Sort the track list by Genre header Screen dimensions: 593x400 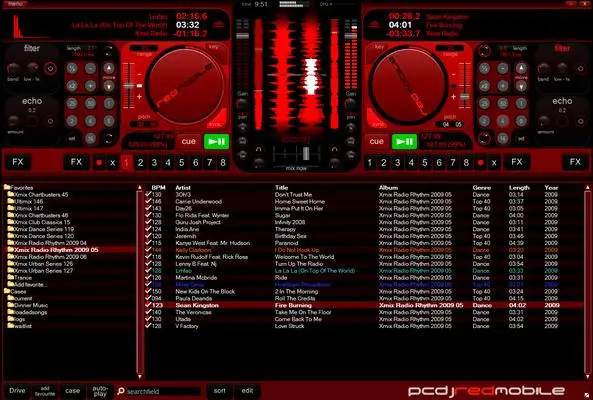pos(481,188)
